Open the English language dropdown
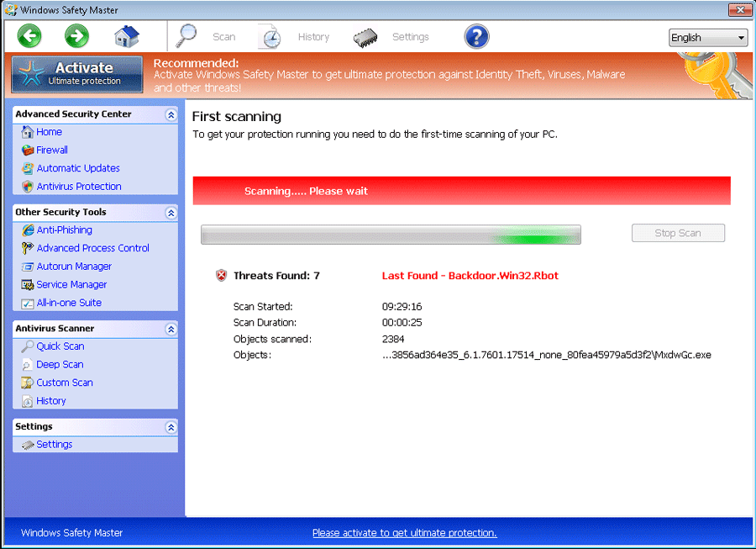Image resolution: width=756 pixels, height=549 pixels. (x=708, y=38)
